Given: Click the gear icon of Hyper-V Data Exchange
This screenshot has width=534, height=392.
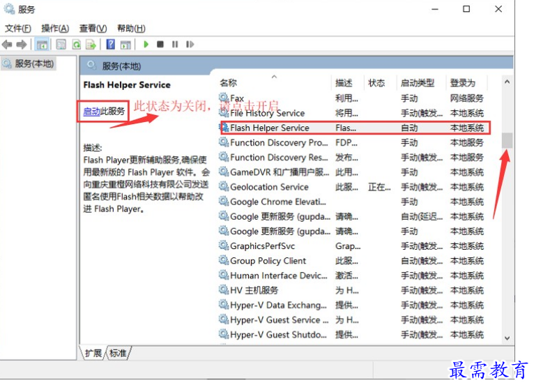Looking at the screenshot, I should 223,304.
